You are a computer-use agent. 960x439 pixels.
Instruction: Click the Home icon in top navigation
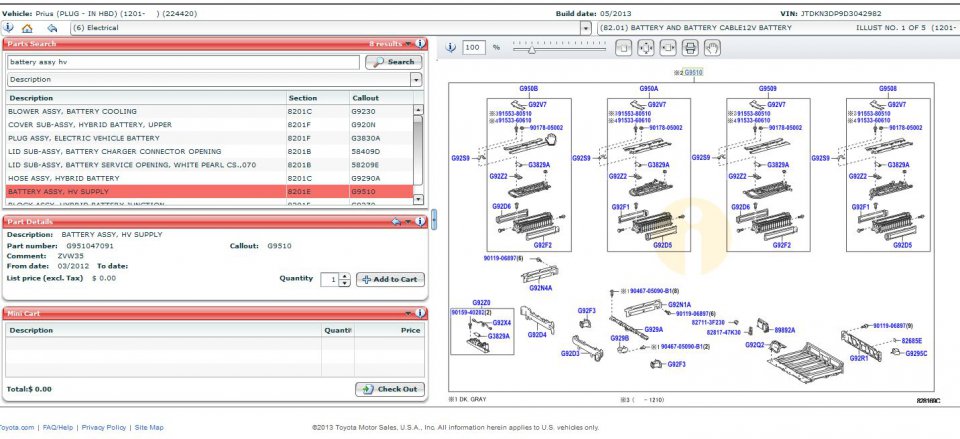tap(27, 28)
